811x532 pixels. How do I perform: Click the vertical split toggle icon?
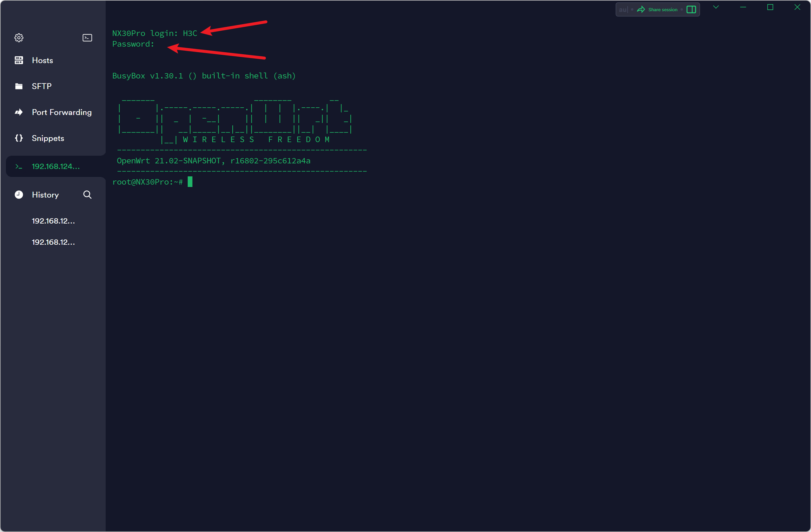click(694, 9)
